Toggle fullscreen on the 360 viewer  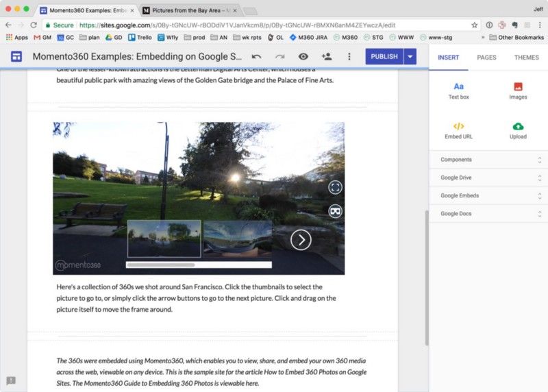point(335,187)
